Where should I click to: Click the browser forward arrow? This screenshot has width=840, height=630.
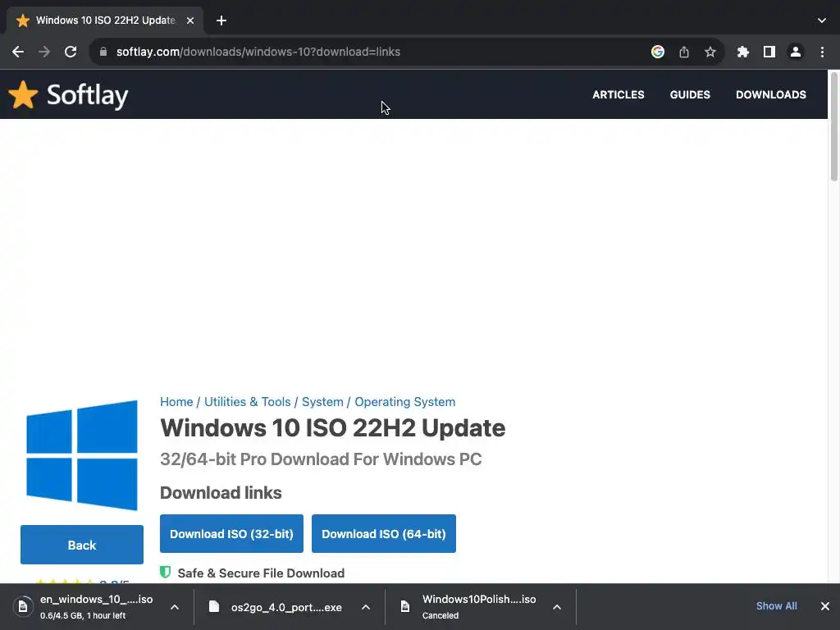(44, 52)
